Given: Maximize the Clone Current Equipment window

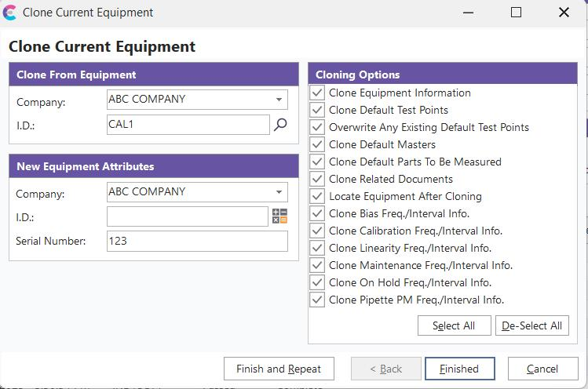Looking at the screenshot, I should tap(516, 13).
